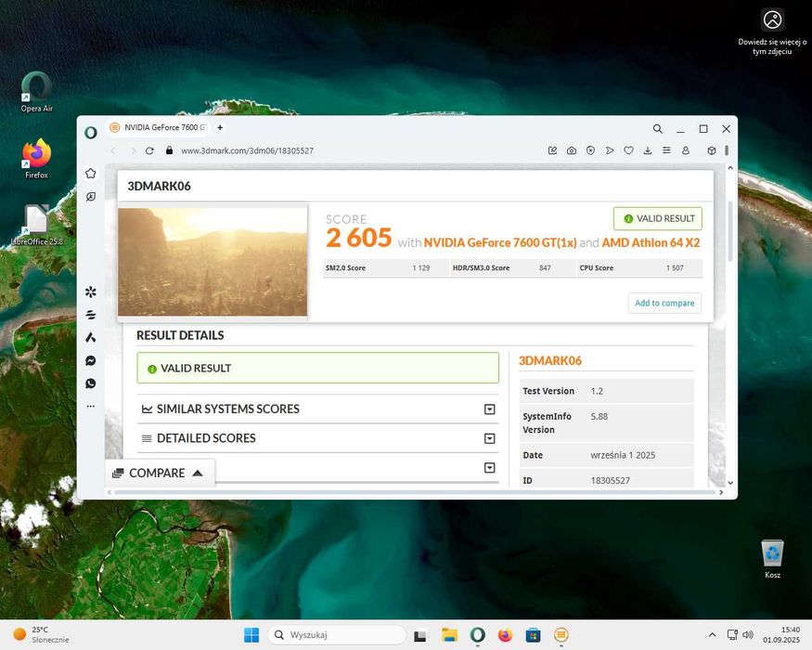The width and height of the screenshot is (812, 650).
Task: Add page to bookmarks with heart icon
Action: coord(628,150)
